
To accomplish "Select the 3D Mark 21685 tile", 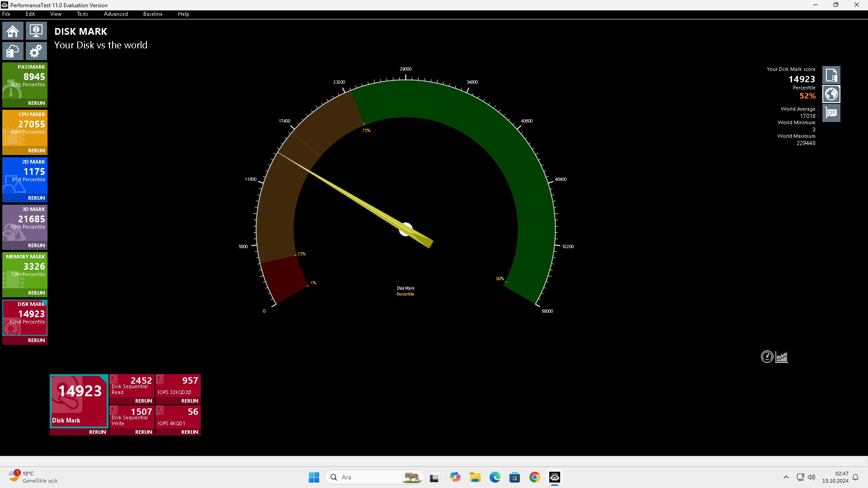I will [25, 223].
